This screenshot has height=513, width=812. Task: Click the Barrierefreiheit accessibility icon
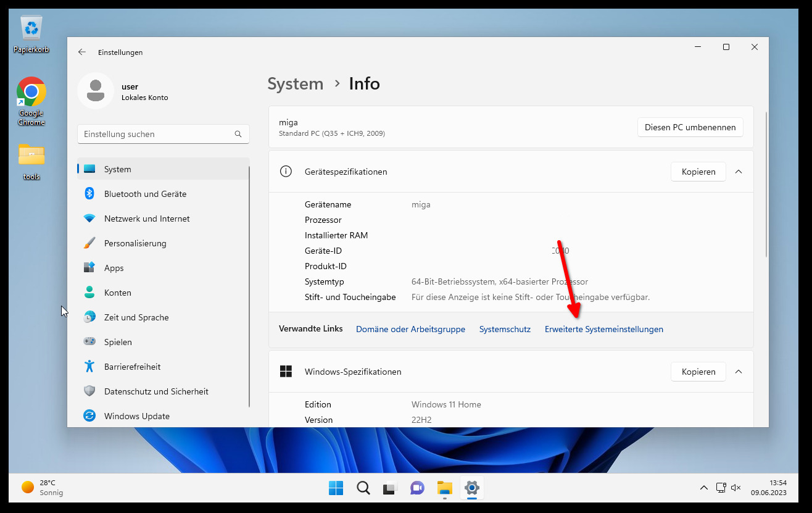89,367
